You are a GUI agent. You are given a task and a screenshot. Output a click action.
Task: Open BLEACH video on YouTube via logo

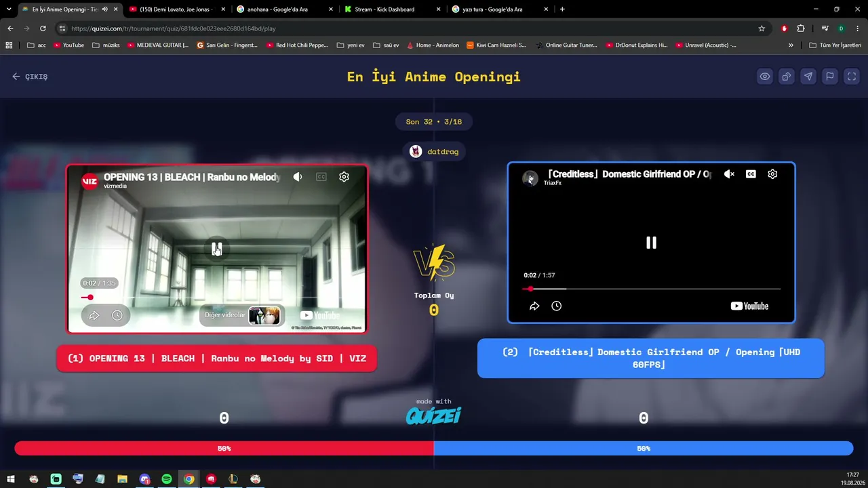319,315
